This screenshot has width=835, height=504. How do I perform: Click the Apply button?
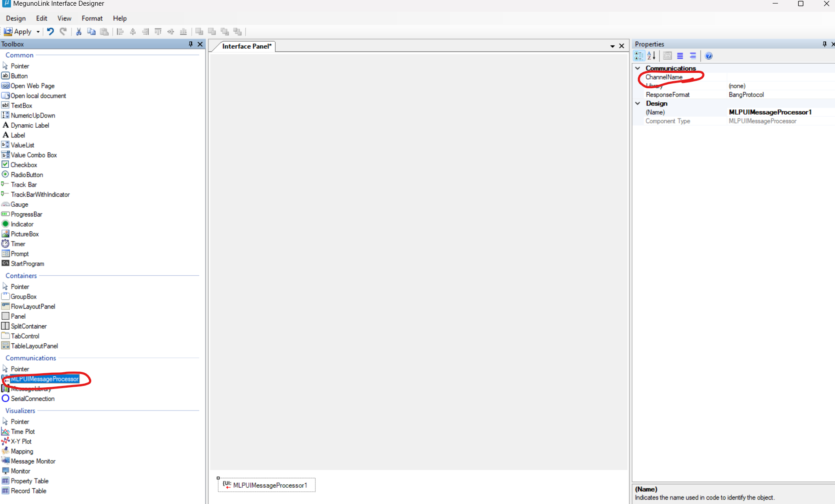pyautogui.click(x=18, y=32)
